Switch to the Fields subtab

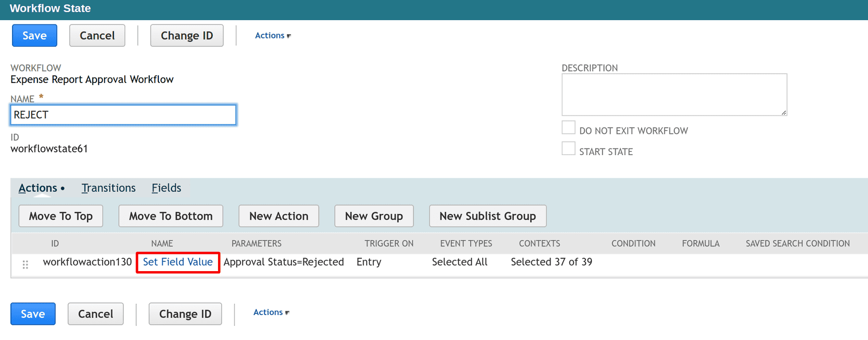pos(167,188)
